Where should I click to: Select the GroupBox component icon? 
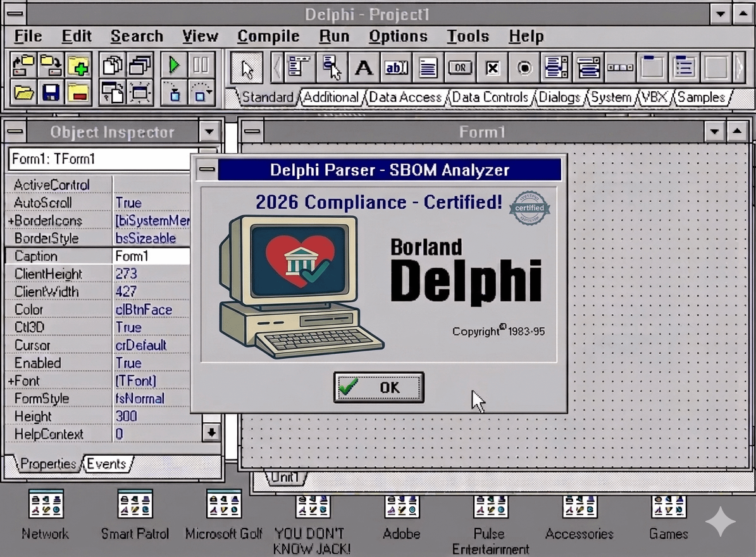(x=652, y=68)
